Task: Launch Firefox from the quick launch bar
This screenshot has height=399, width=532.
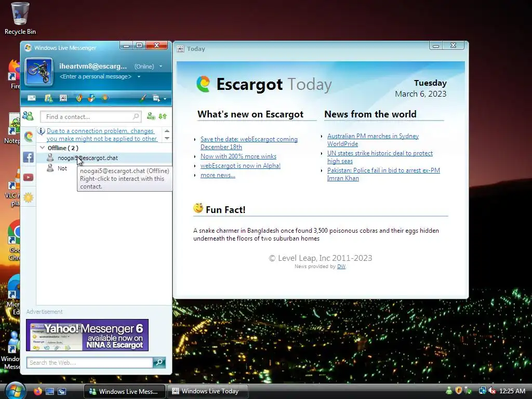Action: tap(37, 391)
